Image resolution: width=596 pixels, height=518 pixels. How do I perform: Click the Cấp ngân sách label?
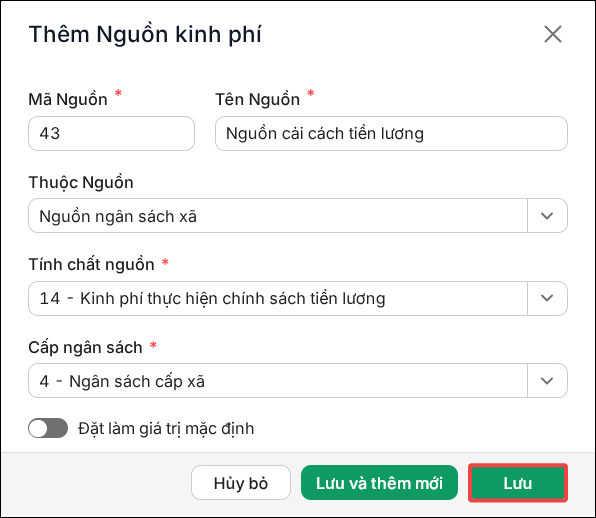click(x=86, y=347)
